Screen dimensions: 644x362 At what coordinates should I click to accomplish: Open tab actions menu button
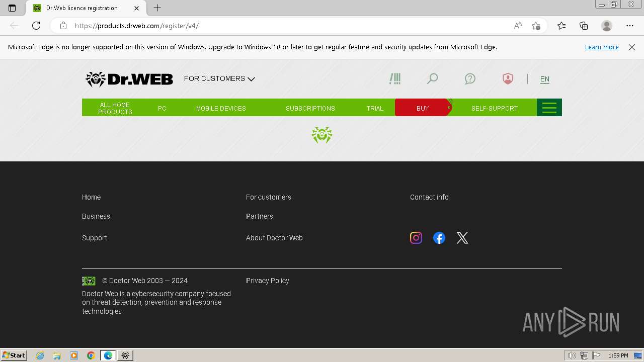(x=12, y=8)
